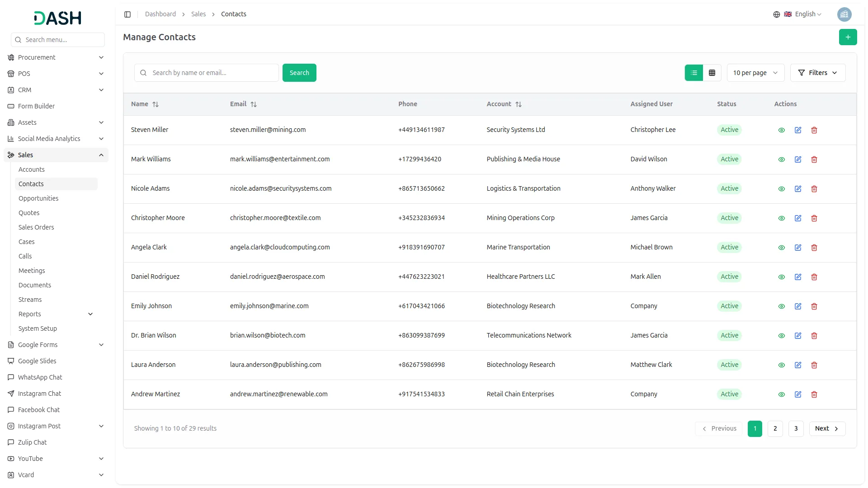Expand the Filters dropdown
The image size is (868, 488).
(817, 73)
